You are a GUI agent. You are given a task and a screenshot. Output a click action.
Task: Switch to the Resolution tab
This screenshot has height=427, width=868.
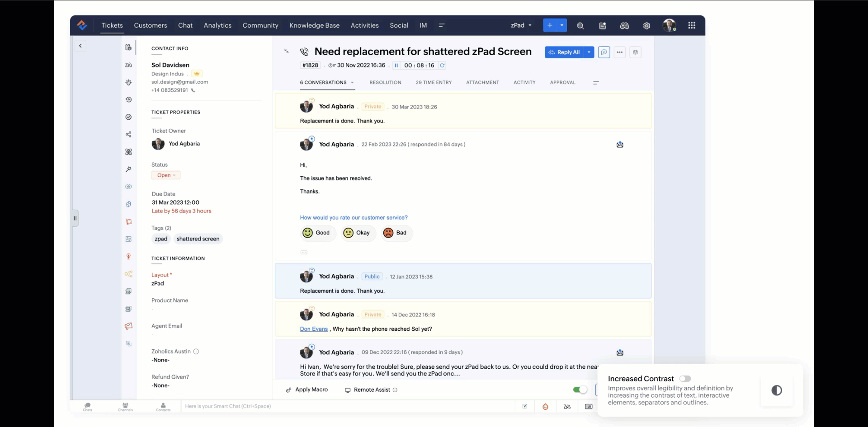pyautogui.click(x=385, y=83)
